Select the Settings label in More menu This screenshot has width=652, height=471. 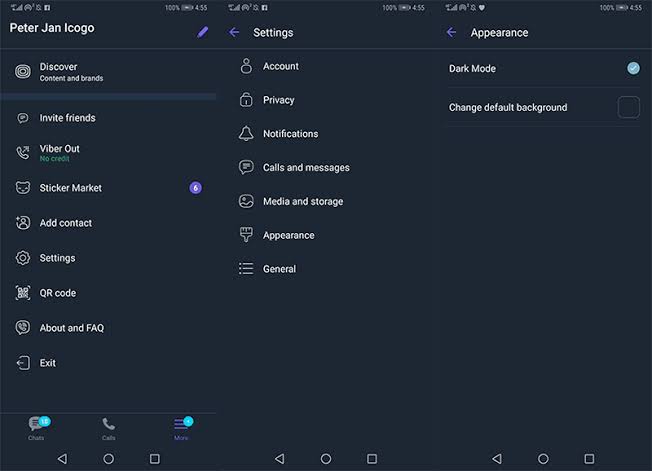pos(57,258)
